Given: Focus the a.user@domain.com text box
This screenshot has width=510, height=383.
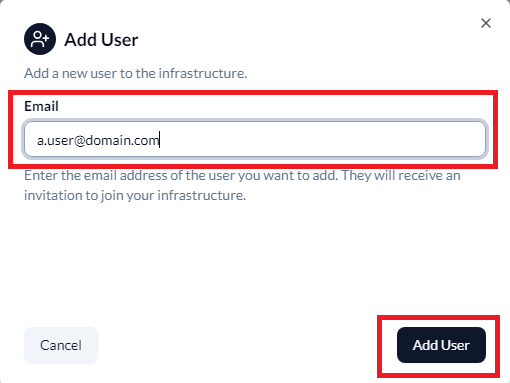Looking at the screenshot, I should click(255, 139).
